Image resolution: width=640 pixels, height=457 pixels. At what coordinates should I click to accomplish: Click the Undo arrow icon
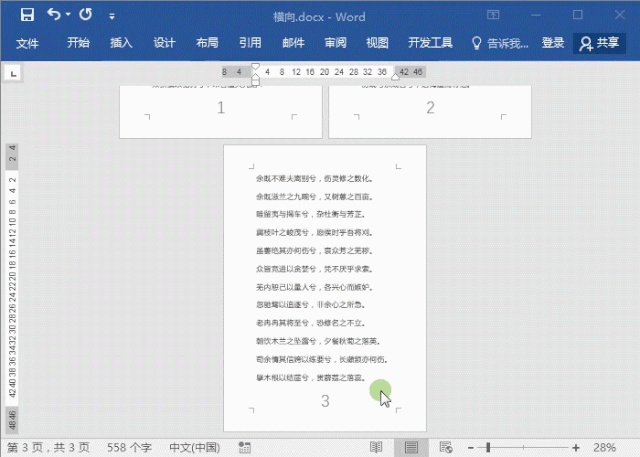click(54, 15)
